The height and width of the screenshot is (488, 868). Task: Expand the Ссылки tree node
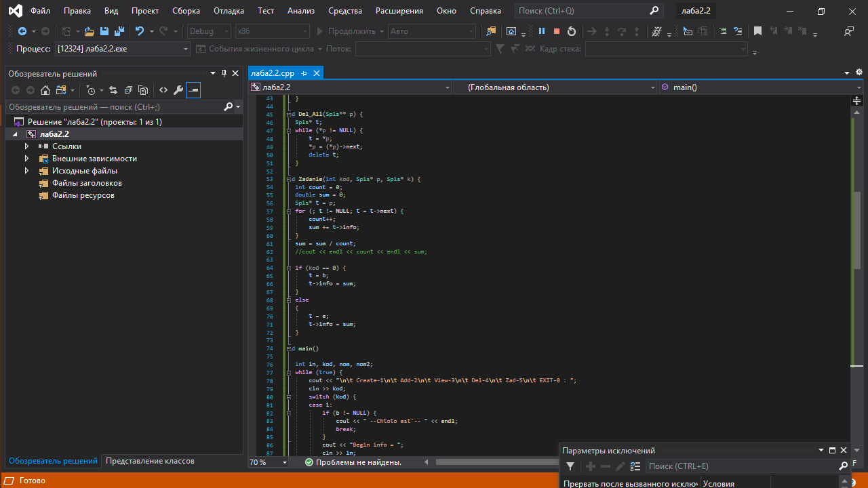click(27, 146)
